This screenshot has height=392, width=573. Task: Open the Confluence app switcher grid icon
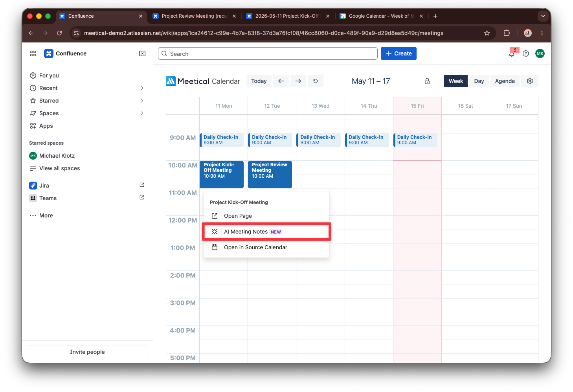tap(33, 53)
